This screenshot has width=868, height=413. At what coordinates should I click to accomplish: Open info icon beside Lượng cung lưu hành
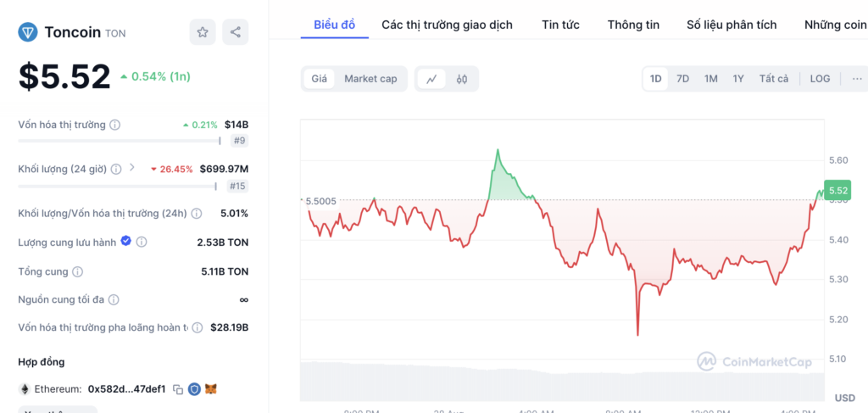point(142,242)
